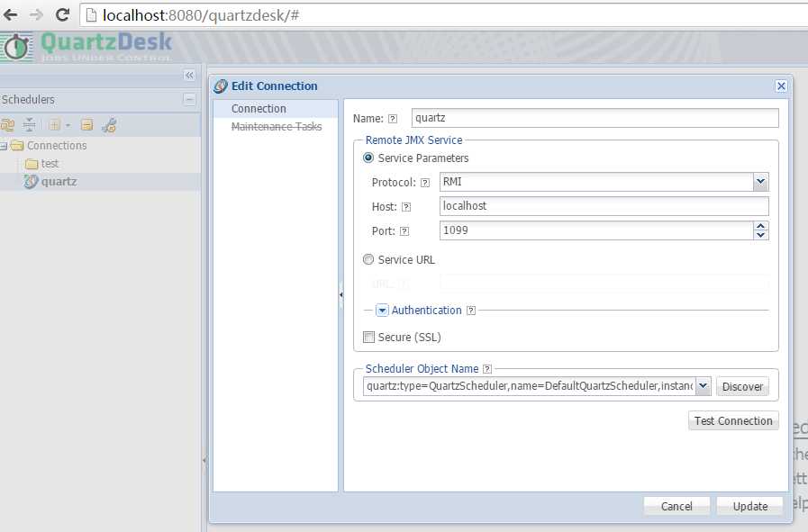Click the Test Connection button
The height and width of the screenshot is (532, 808).
pyautogui.click(x=733, y=420)
